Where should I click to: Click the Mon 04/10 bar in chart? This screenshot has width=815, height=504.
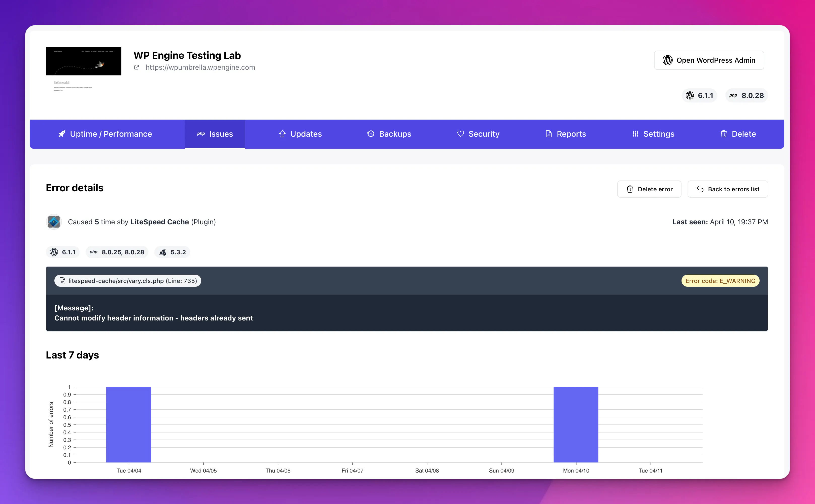click(576, 425)
